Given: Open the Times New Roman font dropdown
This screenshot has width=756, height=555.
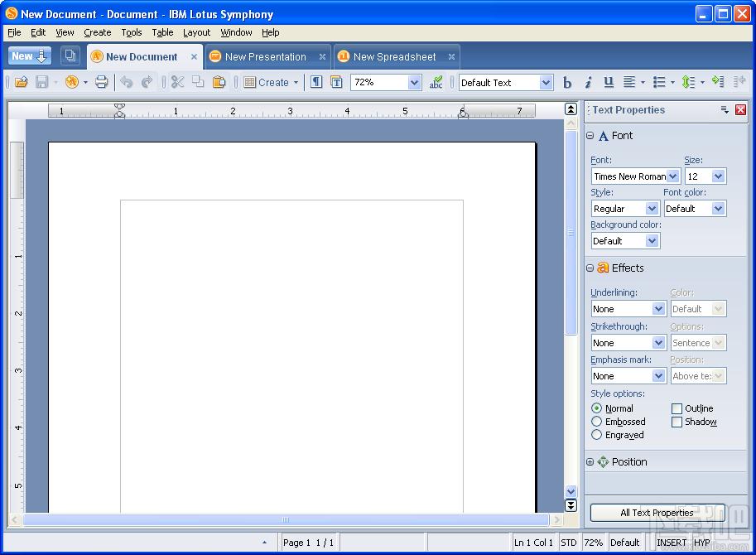Looking at the screenshot, I should [x=673, y=176].
